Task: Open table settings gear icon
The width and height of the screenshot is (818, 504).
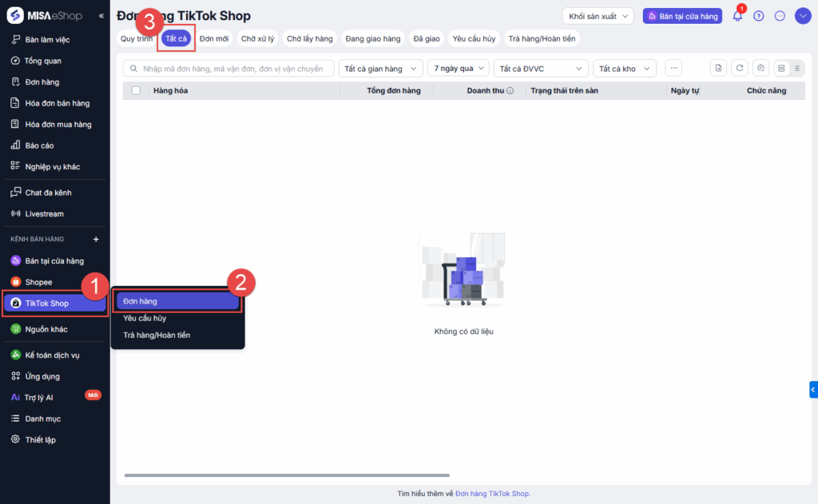Action: coord(760,68)
